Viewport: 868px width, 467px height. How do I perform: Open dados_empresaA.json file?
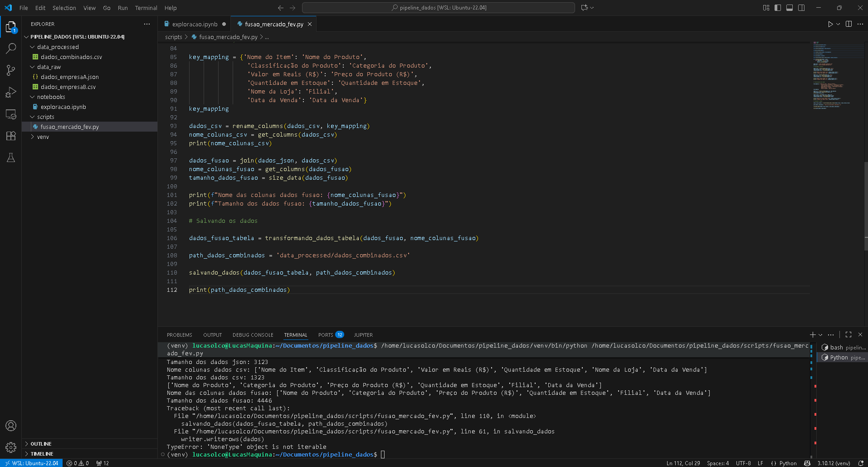(x=90, y=77)
